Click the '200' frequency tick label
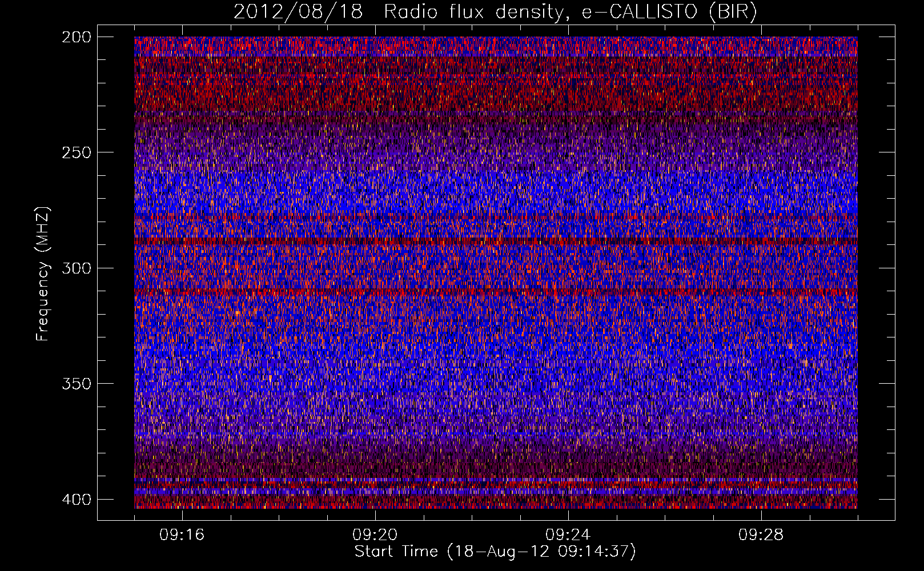Image resolution: width=924 pixels, height=571 pixels. click(76, 37)
